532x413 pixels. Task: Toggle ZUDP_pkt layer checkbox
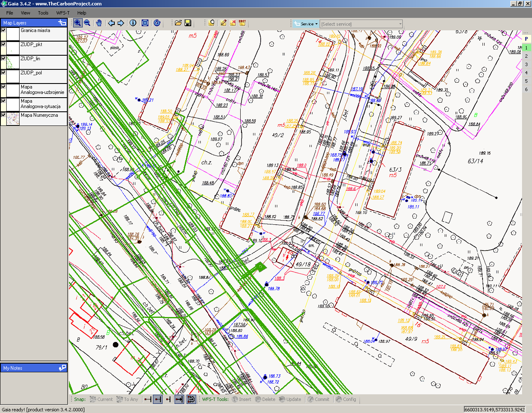click(3, 44)
